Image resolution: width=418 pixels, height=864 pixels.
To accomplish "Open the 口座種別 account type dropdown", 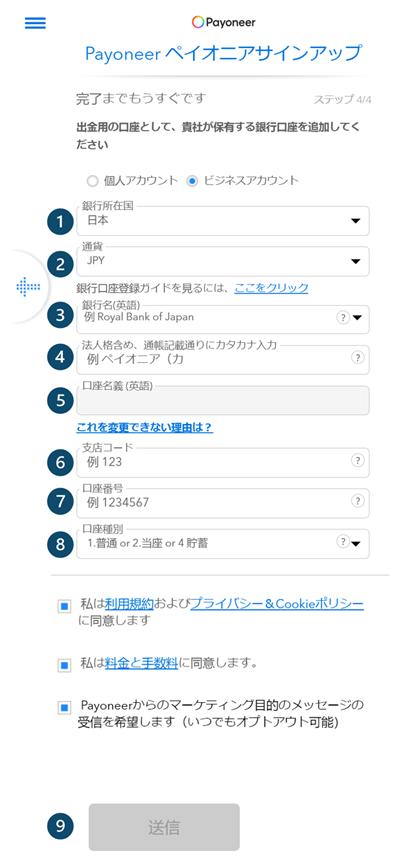I will pos(223,544).
